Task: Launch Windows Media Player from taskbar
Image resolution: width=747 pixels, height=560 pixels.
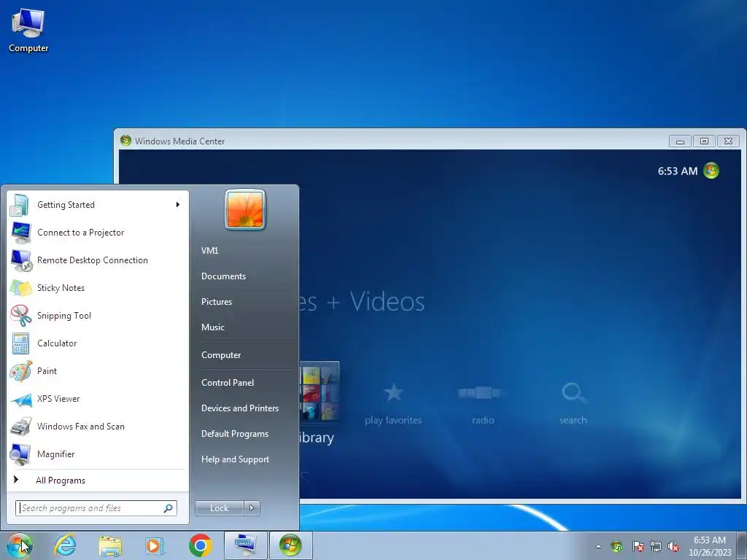Action: click(x=155, y=545)
